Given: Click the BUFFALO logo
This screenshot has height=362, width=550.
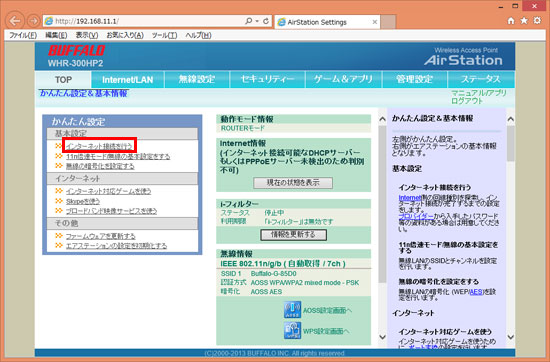Looking at the screenshot, I should (76, 51).
